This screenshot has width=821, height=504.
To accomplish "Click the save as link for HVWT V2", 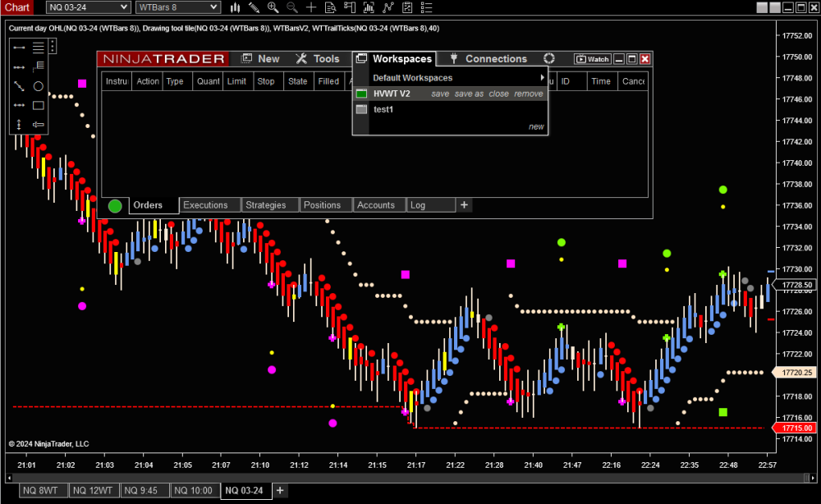I will (469, 94).
